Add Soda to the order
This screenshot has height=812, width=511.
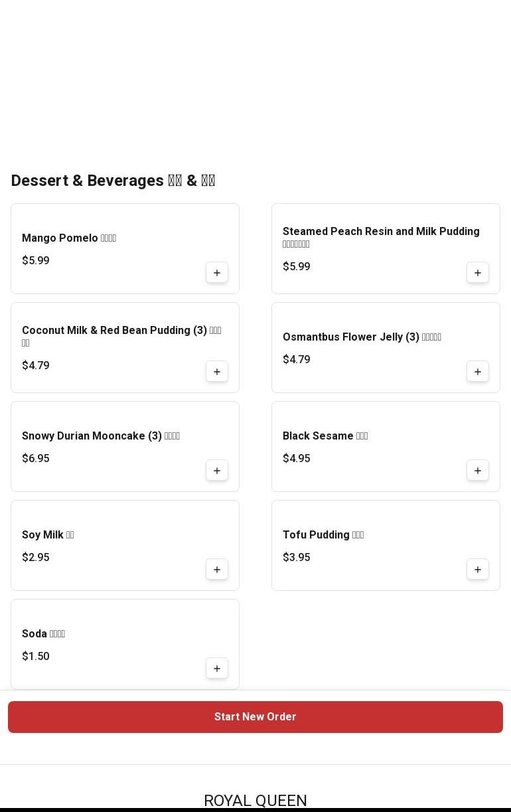(217, 669)
